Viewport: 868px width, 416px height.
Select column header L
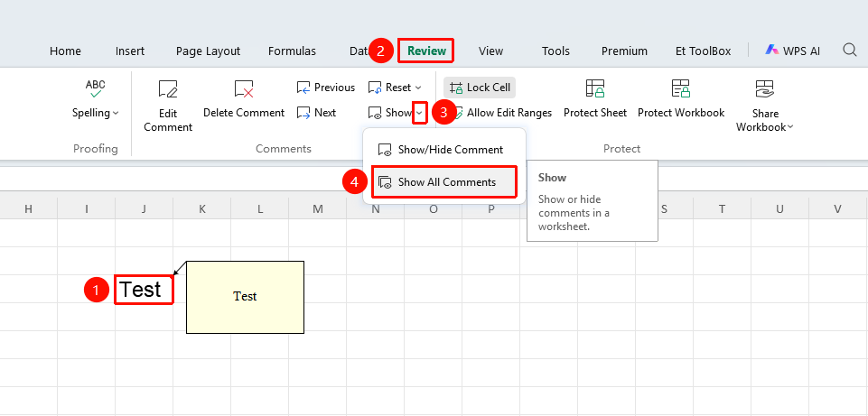point(259,208)
